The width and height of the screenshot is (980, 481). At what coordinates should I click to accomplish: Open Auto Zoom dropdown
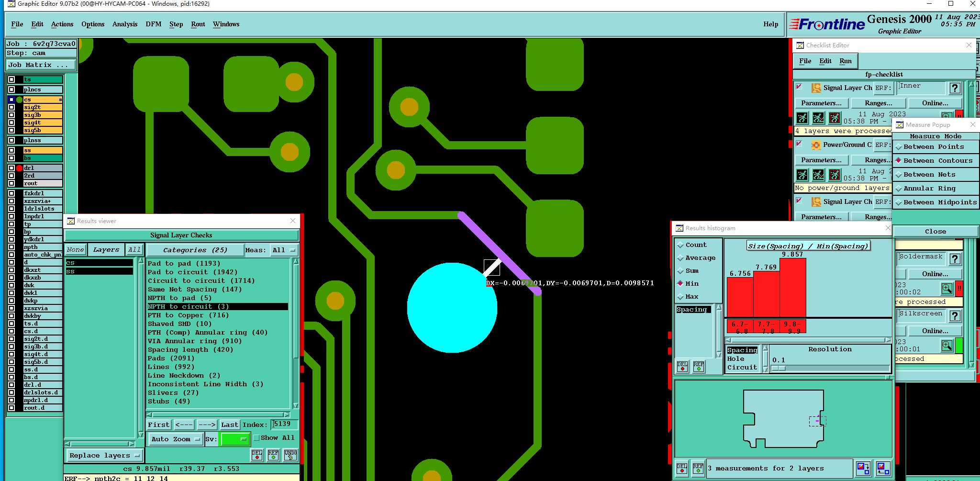[176, 439]
